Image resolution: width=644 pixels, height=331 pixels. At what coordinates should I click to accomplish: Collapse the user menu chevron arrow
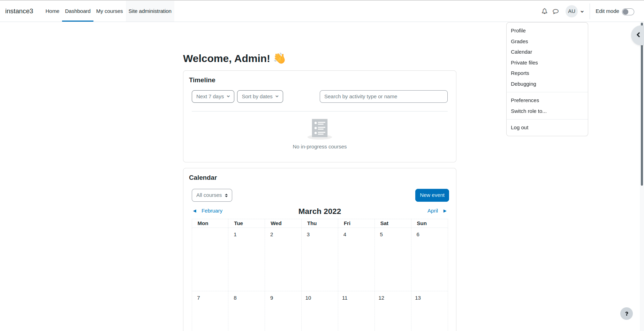tap(582, 11)
